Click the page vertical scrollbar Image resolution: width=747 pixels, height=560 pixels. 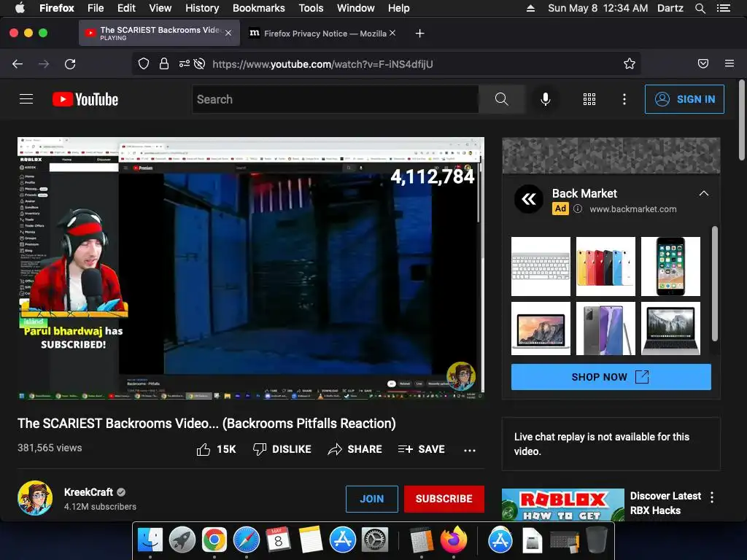(x=741, y=120)
